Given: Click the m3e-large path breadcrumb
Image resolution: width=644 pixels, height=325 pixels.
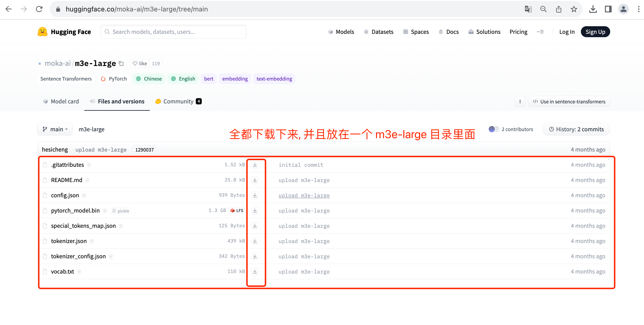Looking at the screenshot, I should point(91,129).
